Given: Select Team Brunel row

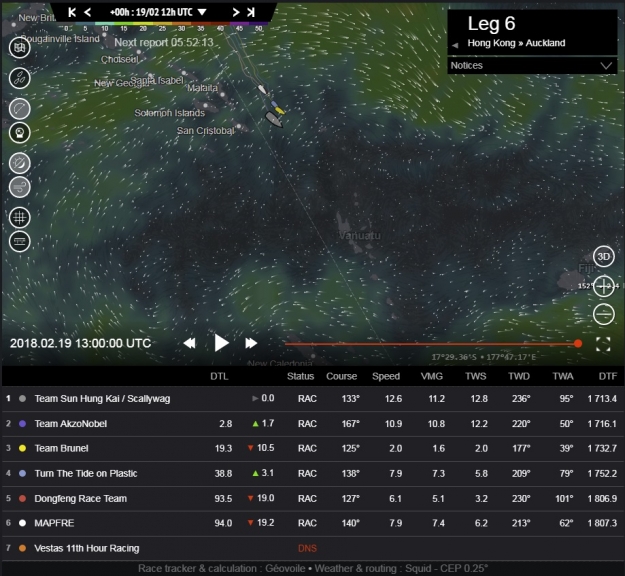Looking at the screenshot, I should coord(312,448).
